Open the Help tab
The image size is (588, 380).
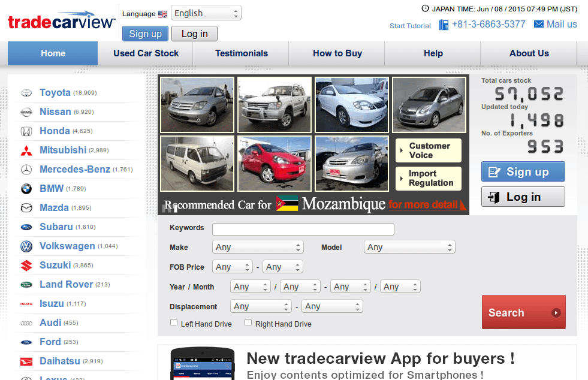click(433, 53)
